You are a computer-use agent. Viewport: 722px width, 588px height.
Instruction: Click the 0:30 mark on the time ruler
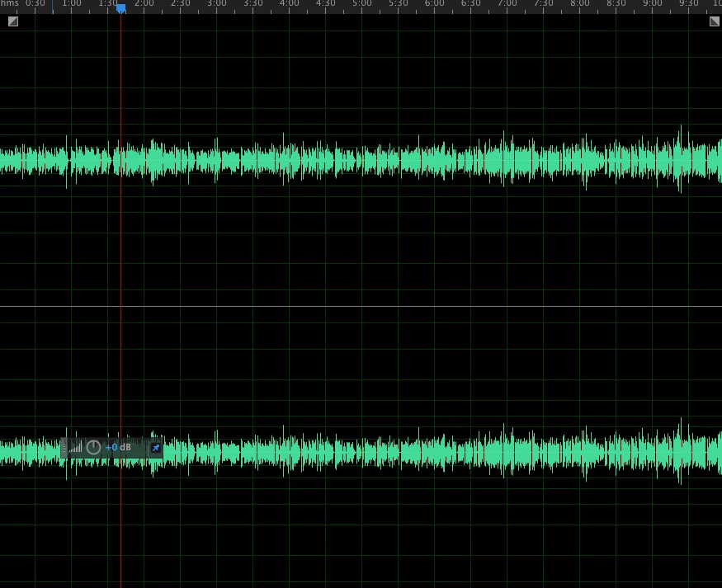click(x=35, y=3)
